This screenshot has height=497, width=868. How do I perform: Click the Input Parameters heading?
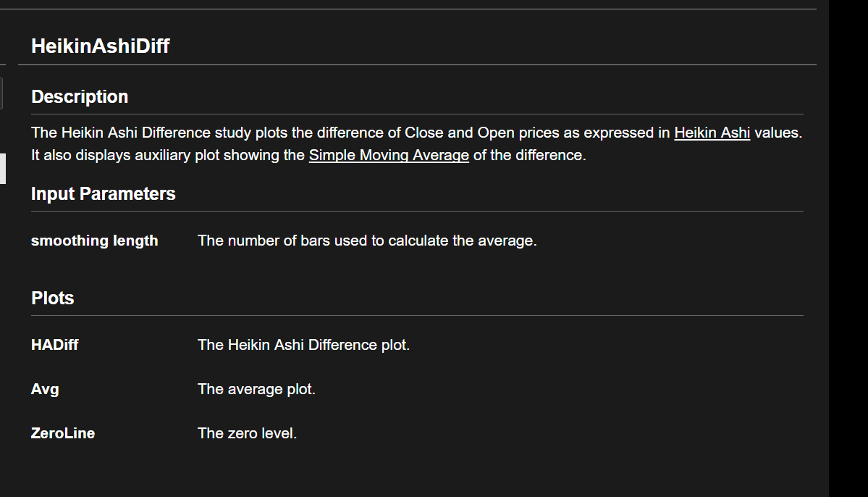103,194
